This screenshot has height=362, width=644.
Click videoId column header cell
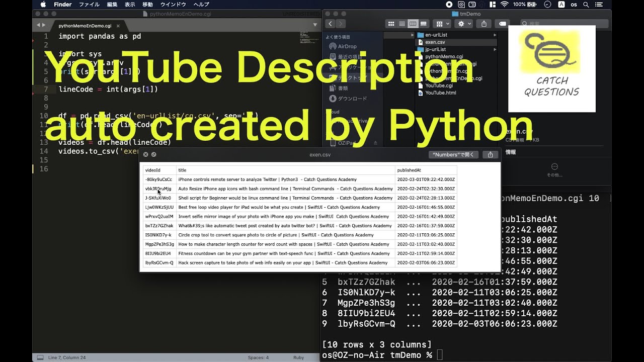tap(159, 170)
